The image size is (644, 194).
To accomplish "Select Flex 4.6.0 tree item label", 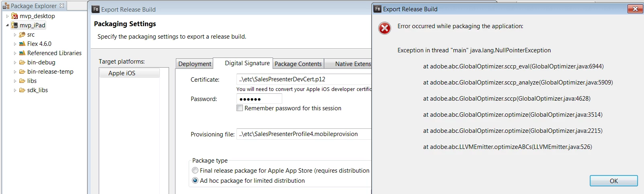I will (x=39, y=44).
